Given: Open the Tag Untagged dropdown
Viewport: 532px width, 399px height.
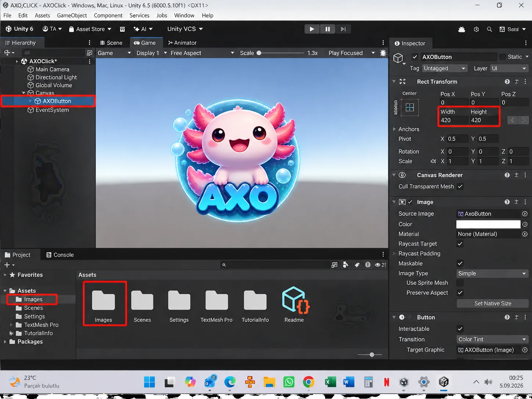Looking at the screenshot, I should (x=445, y=68).
